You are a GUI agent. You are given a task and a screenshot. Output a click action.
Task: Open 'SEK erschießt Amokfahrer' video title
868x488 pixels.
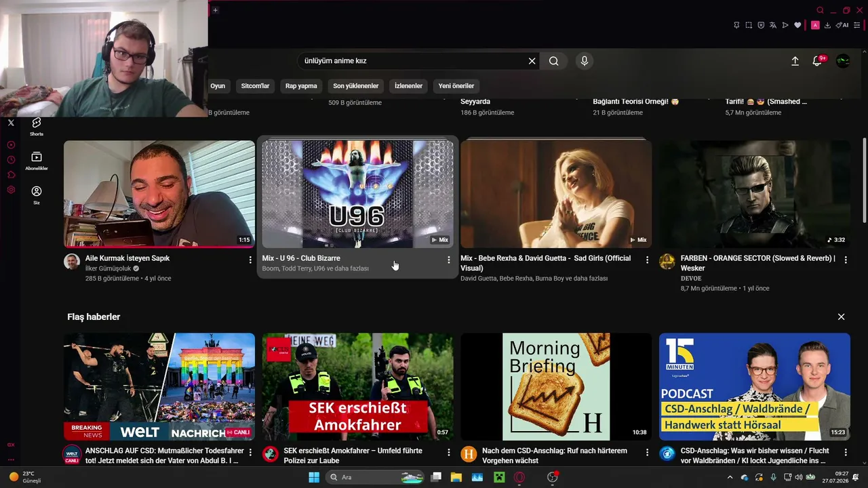point(353,455)
